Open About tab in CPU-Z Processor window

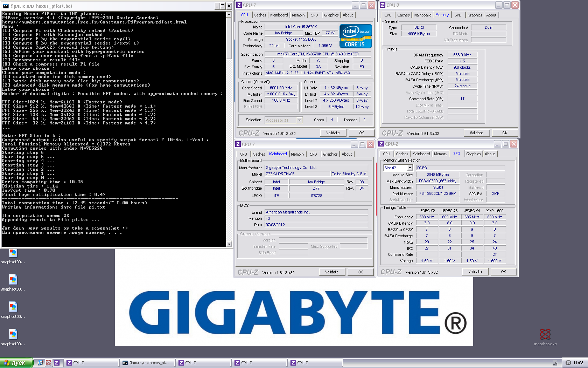point(348,15)
